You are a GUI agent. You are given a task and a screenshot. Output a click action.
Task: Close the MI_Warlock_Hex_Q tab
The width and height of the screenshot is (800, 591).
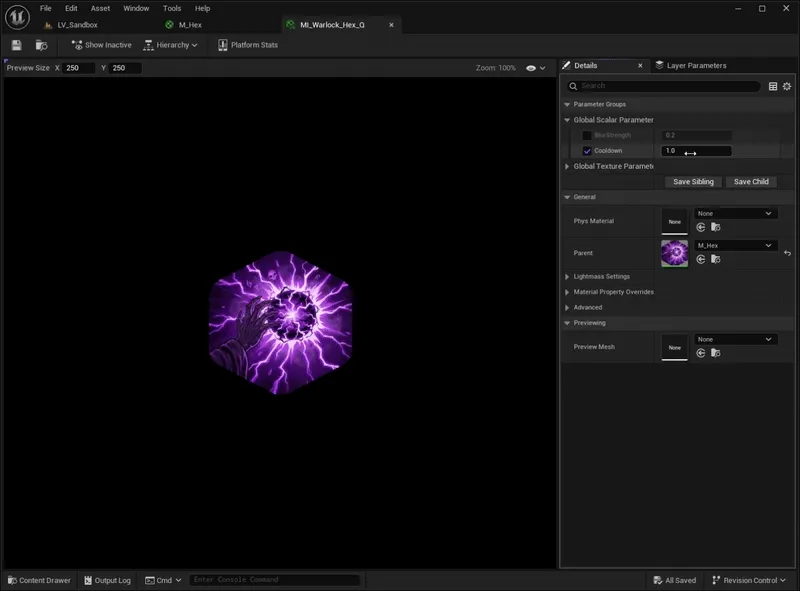391,24
